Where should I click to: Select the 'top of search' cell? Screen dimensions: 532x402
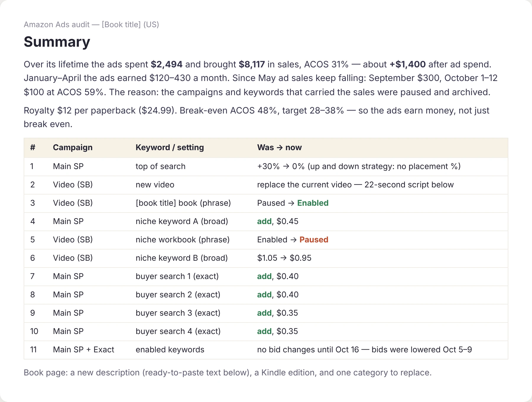coord(160,166)
